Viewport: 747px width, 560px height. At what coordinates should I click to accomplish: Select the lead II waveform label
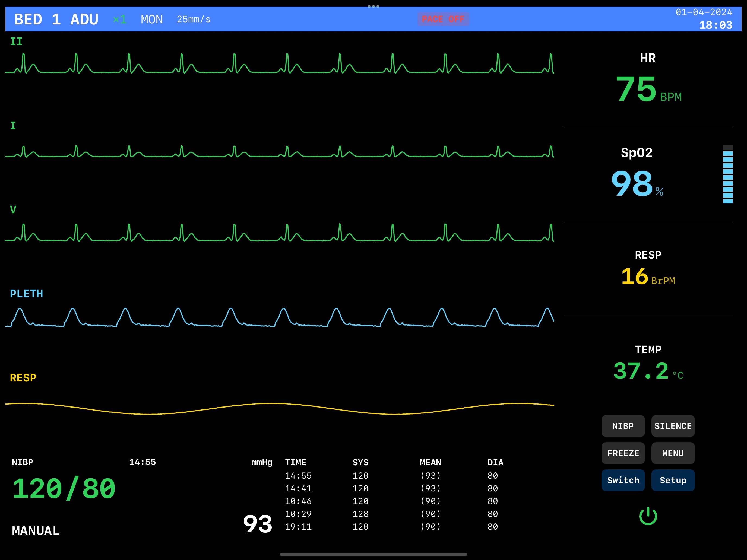pyautogui.click(x=16, y=42)
